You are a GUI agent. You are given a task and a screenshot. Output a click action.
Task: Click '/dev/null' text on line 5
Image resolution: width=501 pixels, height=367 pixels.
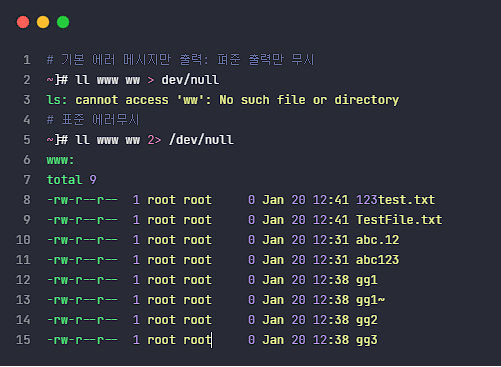pyautogui.click(x=201, y=140)
